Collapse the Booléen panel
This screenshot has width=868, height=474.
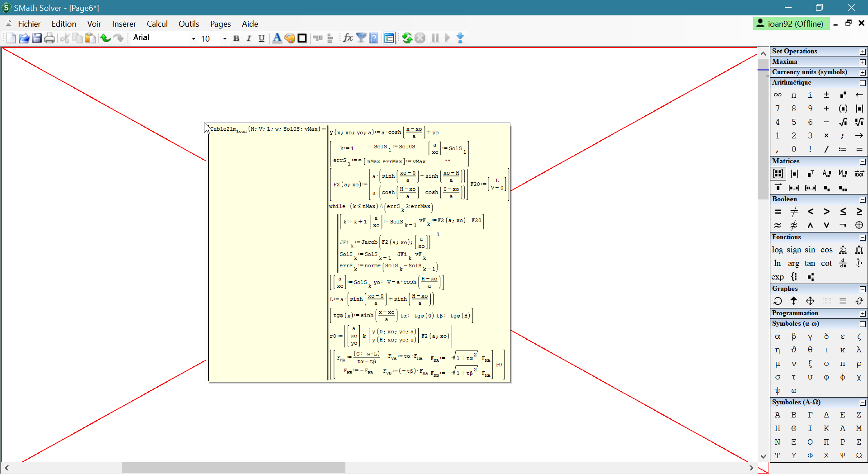863,199
